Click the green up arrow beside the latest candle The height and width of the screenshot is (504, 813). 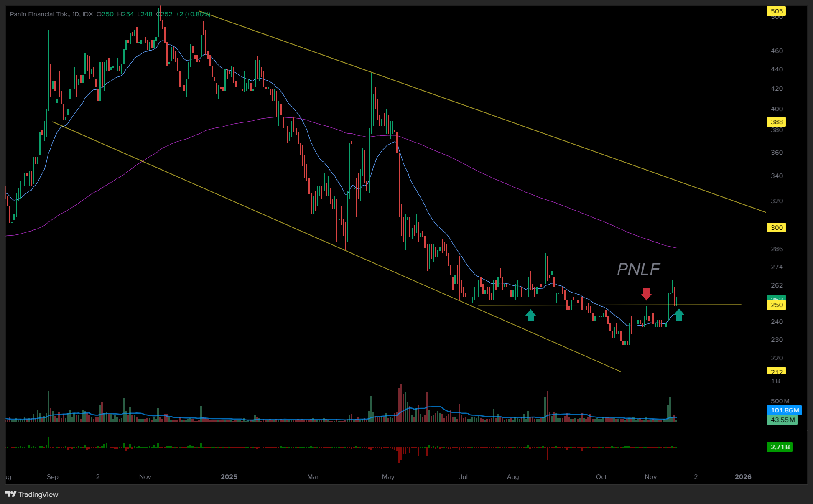(679, 315)
